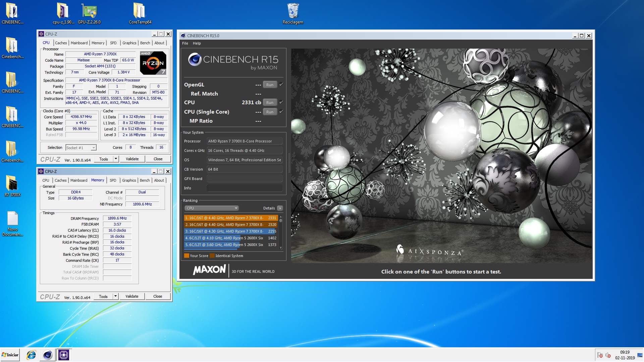Switch to Mainboard tab in the upper CPU-Z window
The image size is (644, 362).
[79, 43]
